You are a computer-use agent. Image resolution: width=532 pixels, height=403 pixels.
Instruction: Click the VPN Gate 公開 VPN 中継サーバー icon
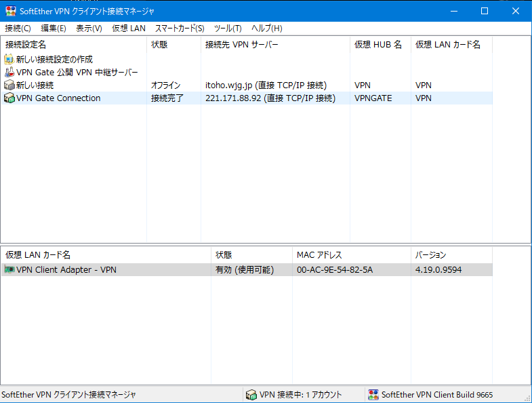click(x=9, y=72)
